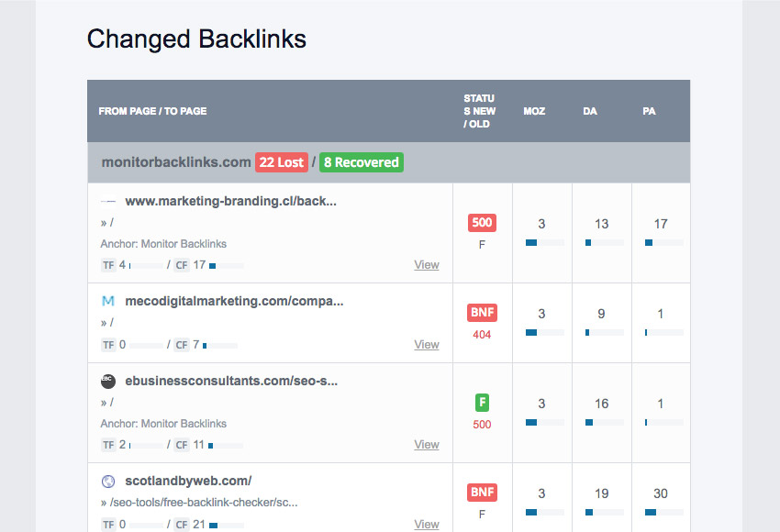Click the 22 Lost red label

pos(282,162)
